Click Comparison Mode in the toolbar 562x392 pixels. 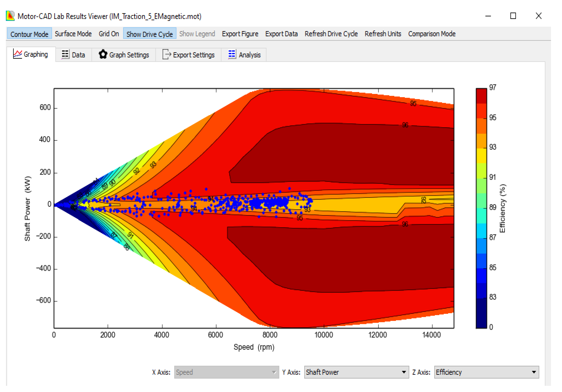point(432,34)
